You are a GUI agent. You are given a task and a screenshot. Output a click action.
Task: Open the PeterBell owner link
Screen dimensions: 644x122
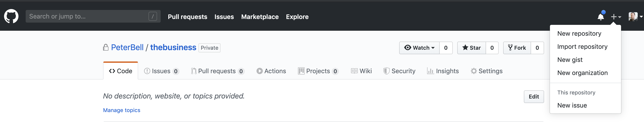click(127, 47)
